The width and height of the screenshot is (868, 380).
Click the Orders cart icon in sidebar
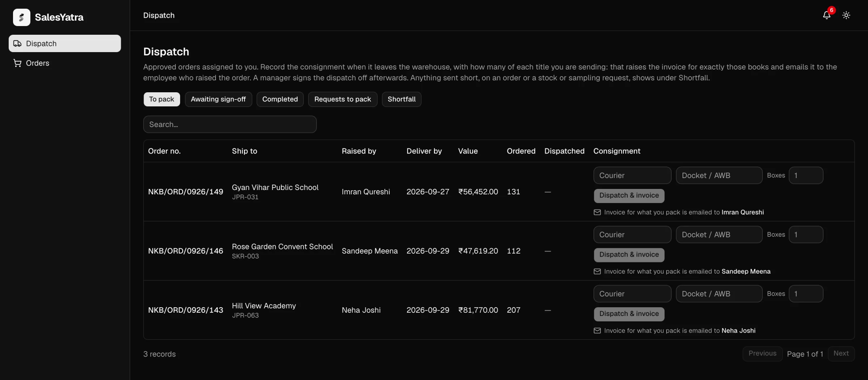17,63
